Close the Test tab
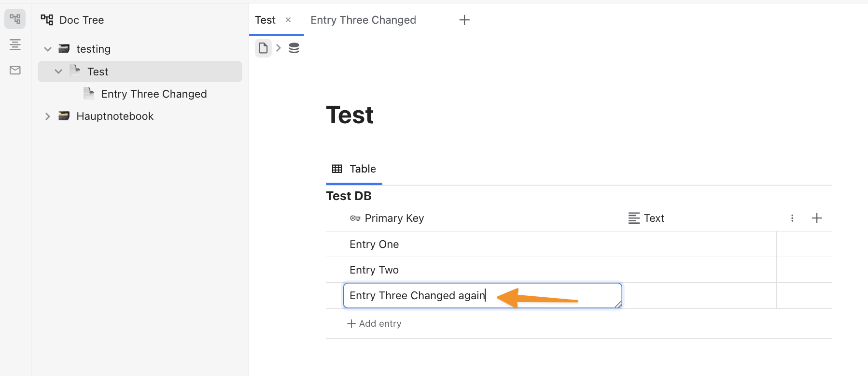868x376 pixels. [x=288, y=20]
